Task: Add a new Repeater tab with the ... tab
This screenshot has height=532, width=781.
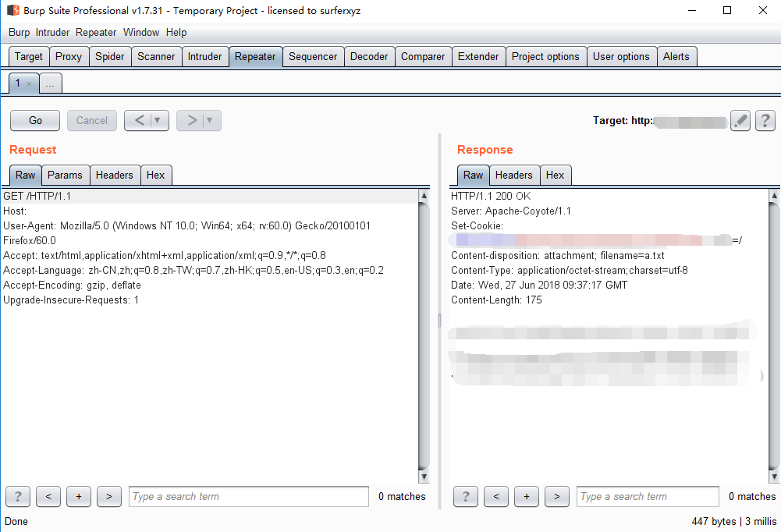Action: point(50,83)
